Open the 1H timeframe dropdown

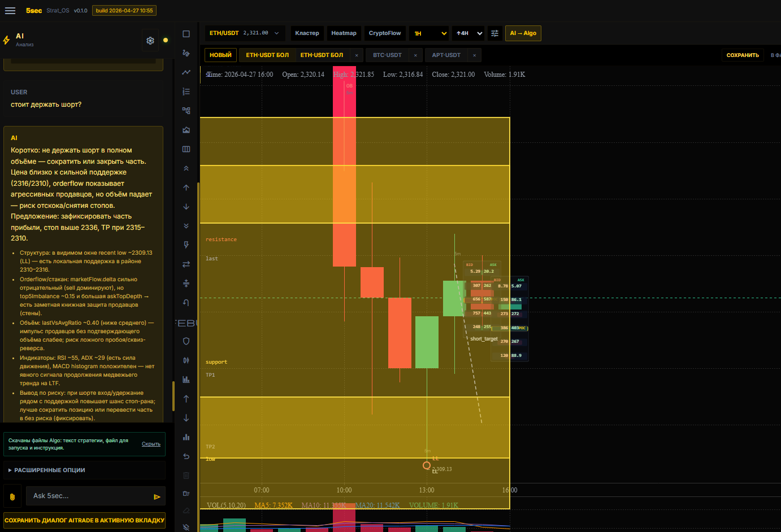[x=429, y=33]
